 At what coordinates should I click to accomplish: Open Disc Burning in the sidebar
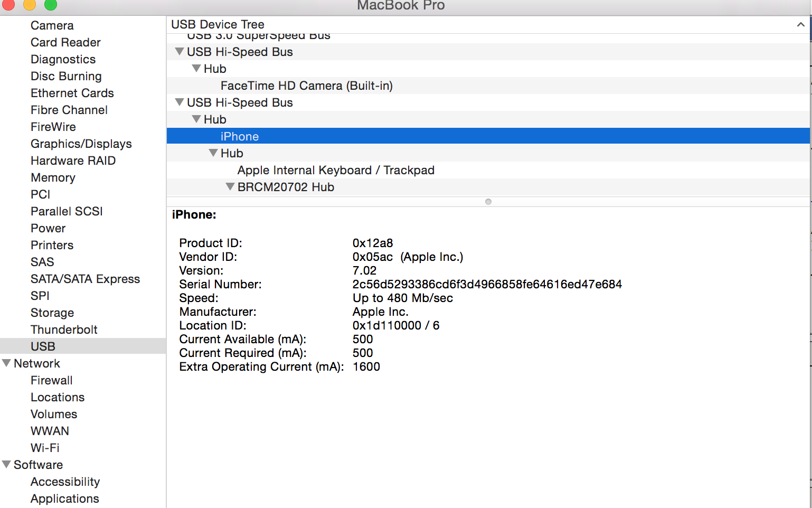(66, 76)
